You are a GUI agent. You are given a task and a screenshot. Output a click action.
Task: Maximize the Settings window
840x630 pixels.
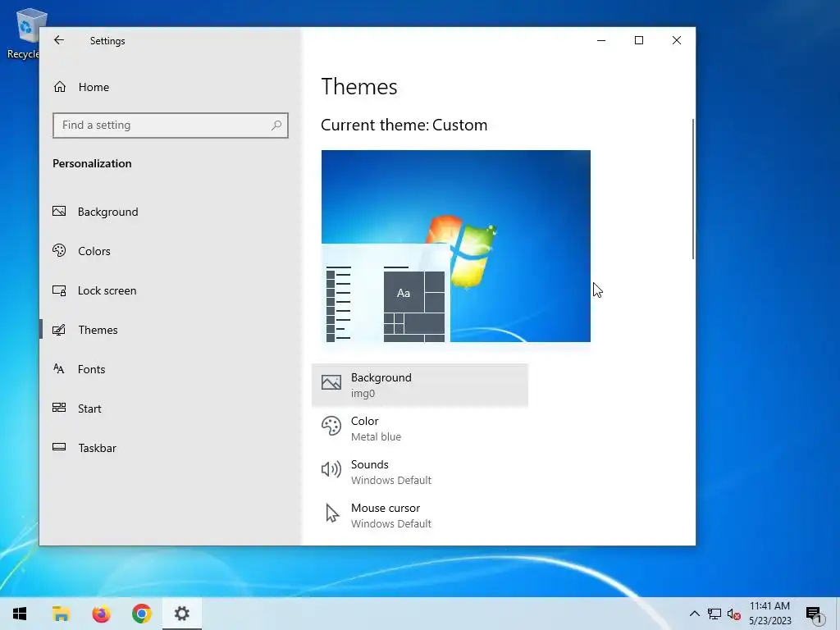click(x=638, y=40)
